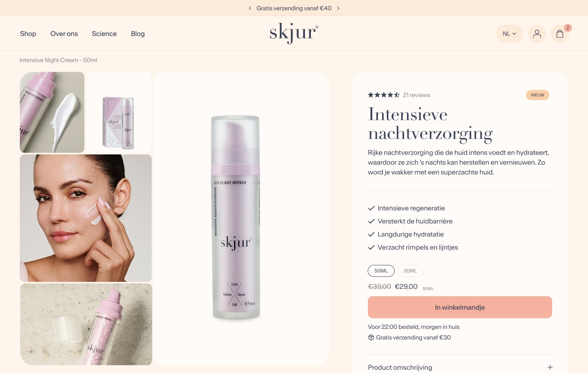This screenshot has width=588, height=374.
Task: Click the plus icon beside Product omschrijving
Action: (550, 367)
